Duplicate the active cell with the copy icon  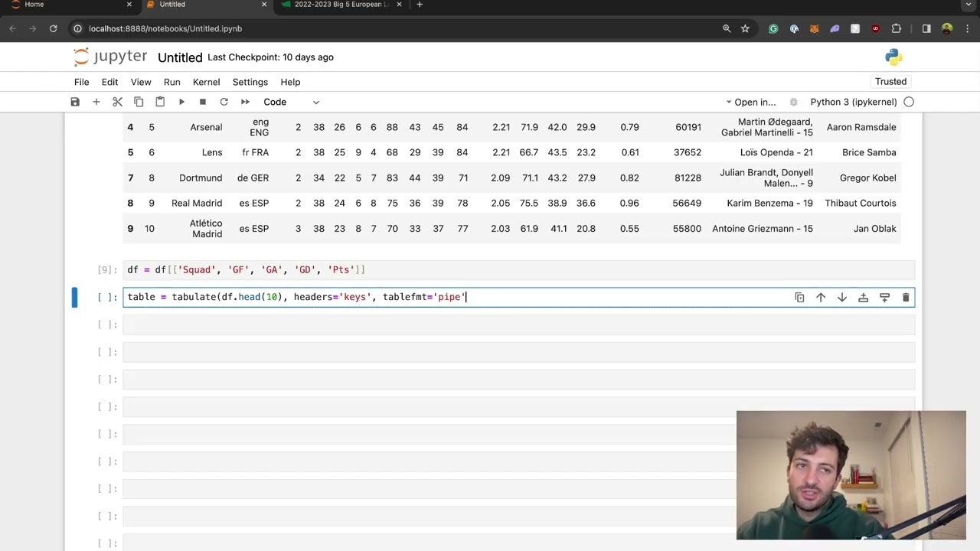(799, 297)
